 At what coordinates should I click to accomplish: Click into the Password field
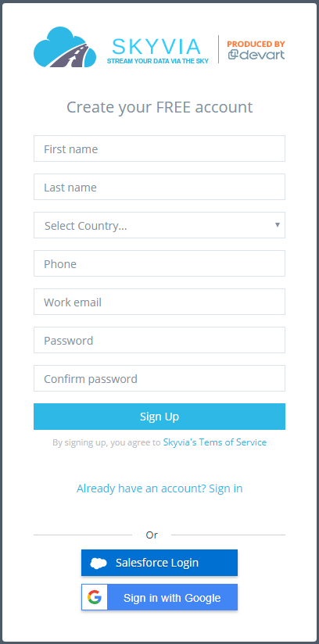click(x=159, y=340)
